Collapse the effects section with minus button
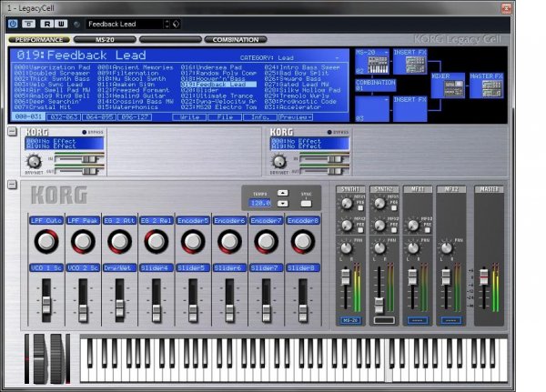 click(12, 132)
